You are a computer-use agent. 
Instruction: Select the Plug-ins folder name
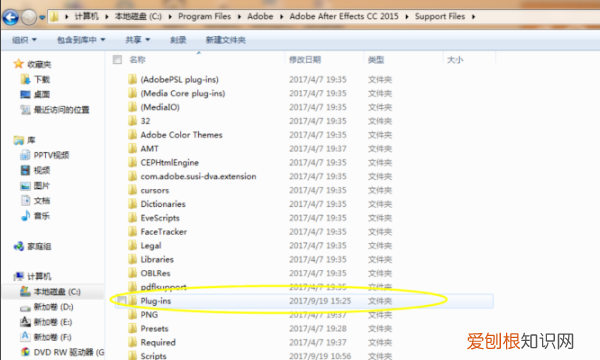[156, 301]
